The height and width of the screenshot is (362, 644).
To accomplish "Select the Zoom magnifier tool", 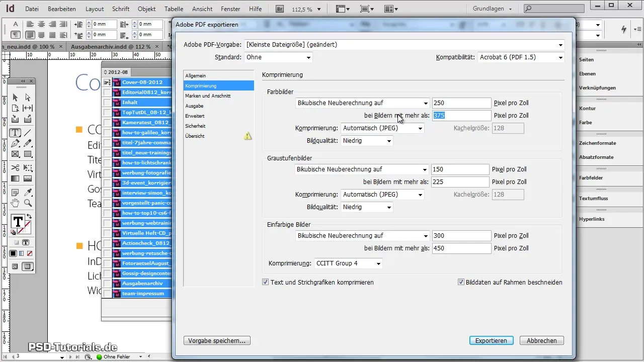I will point(28,203).
